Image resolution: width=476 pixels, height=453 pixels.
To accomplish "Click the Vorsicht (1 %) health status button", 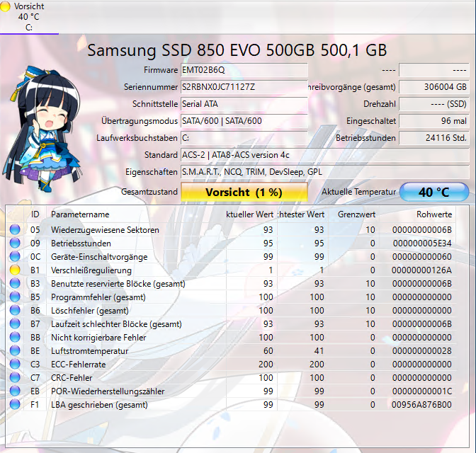I will [x=244, y=192].
